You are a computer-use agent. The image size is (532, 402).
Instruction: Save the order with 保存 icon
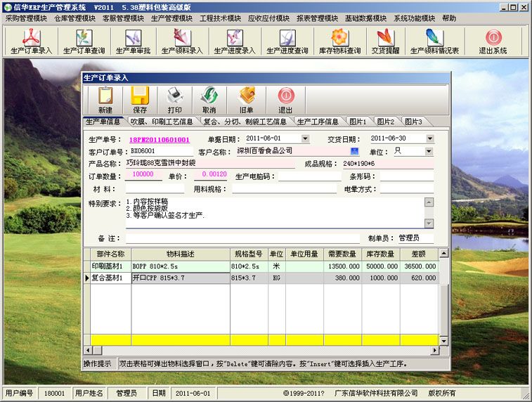(x=140, y=100)
